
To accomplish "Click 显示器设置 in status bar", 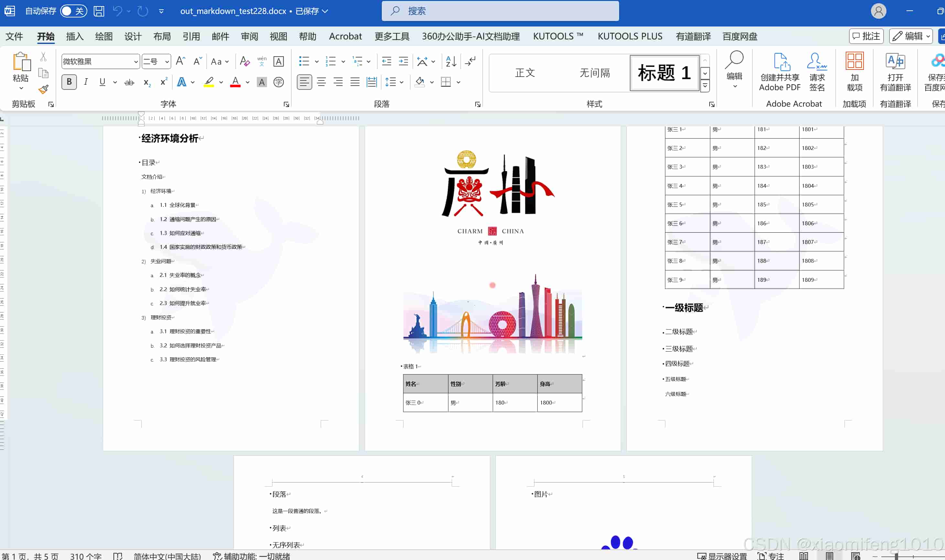I will 722,556.
